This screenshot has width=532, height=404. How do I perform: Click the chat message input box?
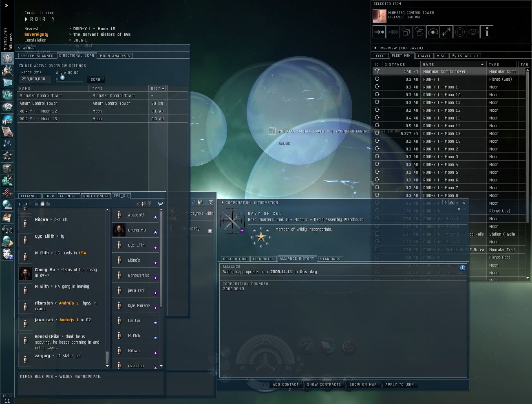click(91, 383)
